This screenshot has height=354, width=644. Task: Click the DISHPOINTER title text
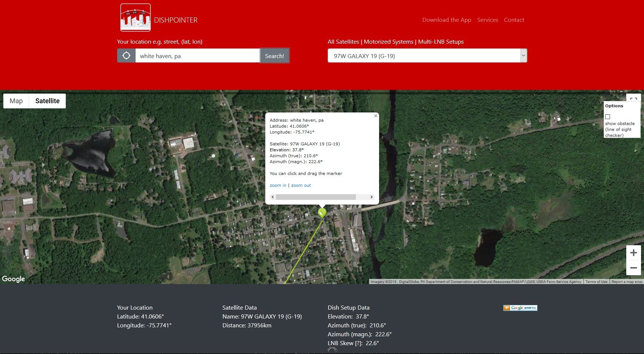click(176, 20)
